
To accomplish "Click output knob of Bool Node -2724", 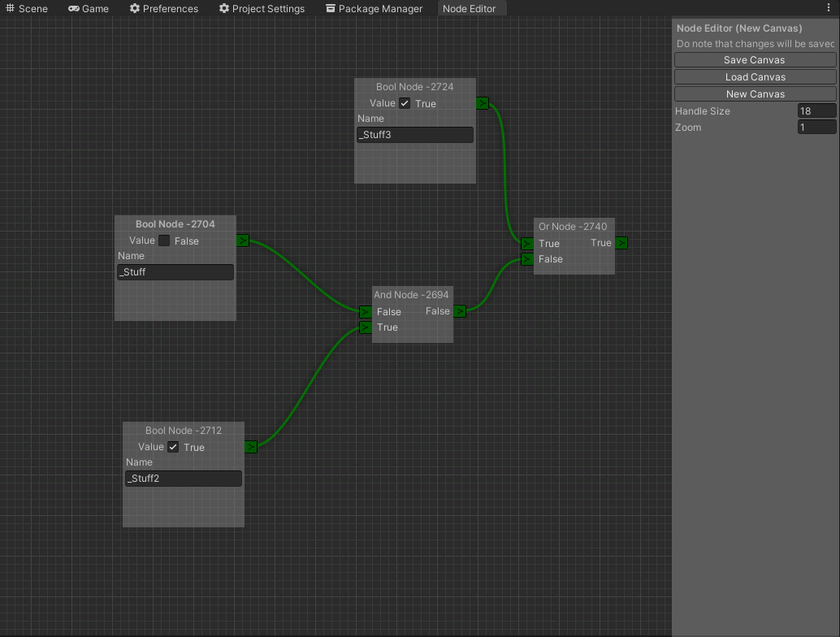I will (483, 103).
